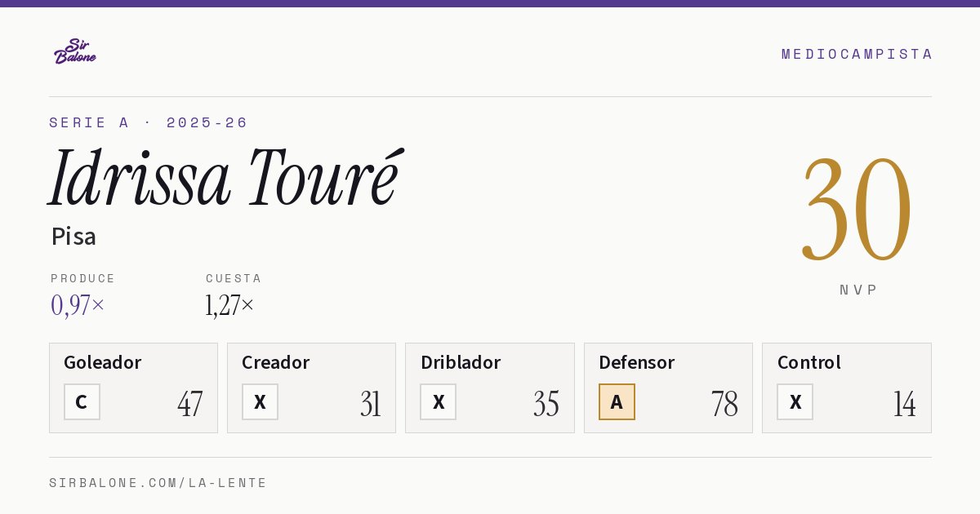Click the Defensor card title
Screen dimensions: 980x514
point(637,362)
